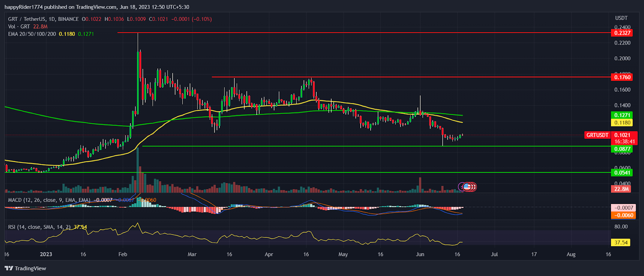
Task: Click the USDT currency label
Action: [x=621, y=18]
